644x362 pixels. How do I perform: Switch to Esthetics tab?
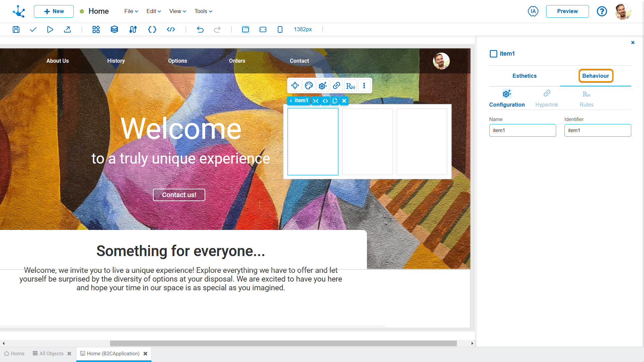[x=524, y=76]
